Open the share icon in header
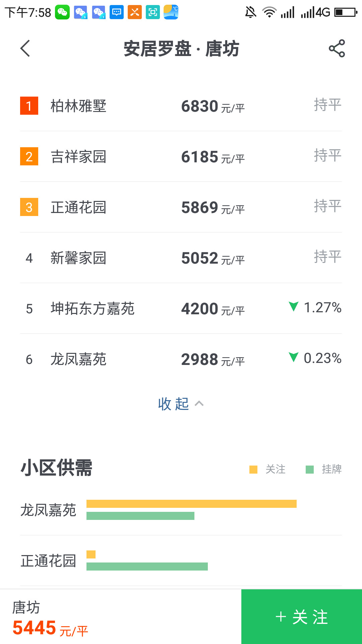This screenshot has height=644, width=362. pos(337,49)
